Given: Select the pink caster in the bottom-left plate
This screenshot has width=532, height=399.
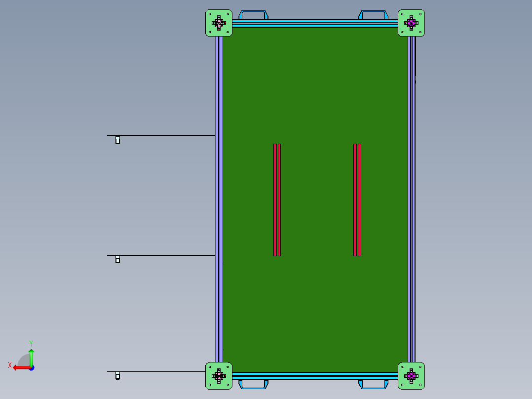Looking at the screenshot, I should tap(219, 376).
